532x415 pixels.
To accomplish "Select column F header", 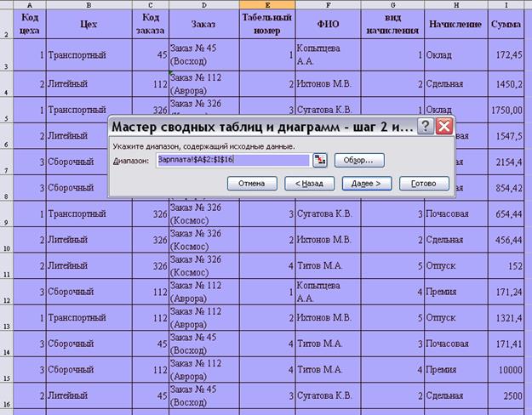I will pos(328,5).
